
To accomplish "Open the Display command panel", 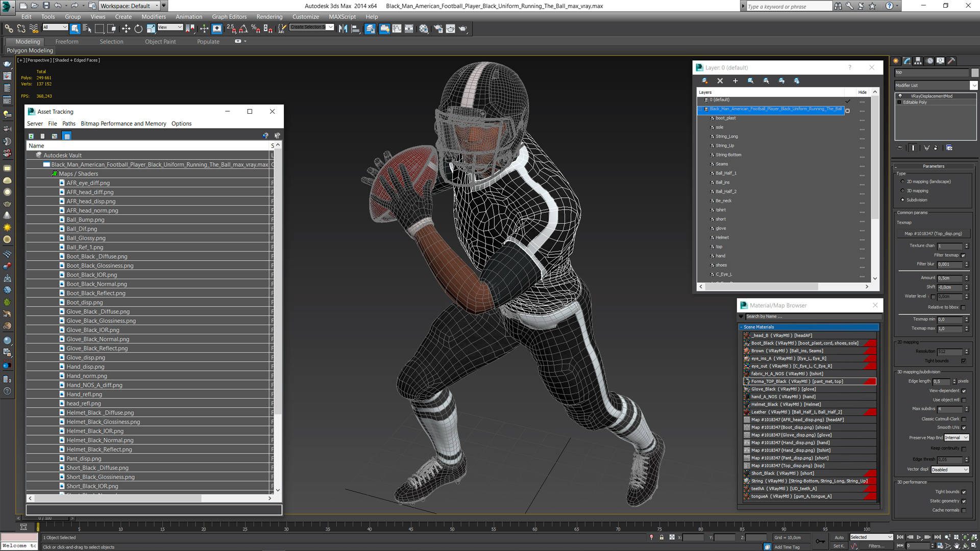I will (941, 61).
